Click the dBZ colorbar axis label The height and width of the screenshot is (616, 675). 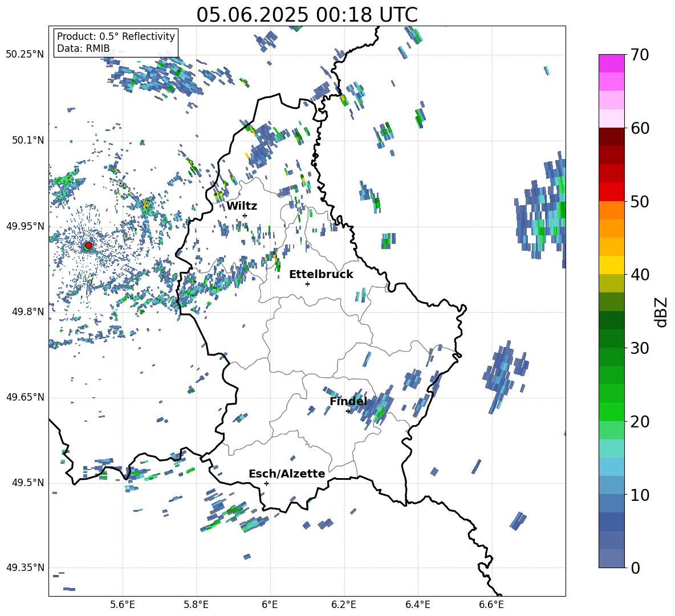coord(660,312)
